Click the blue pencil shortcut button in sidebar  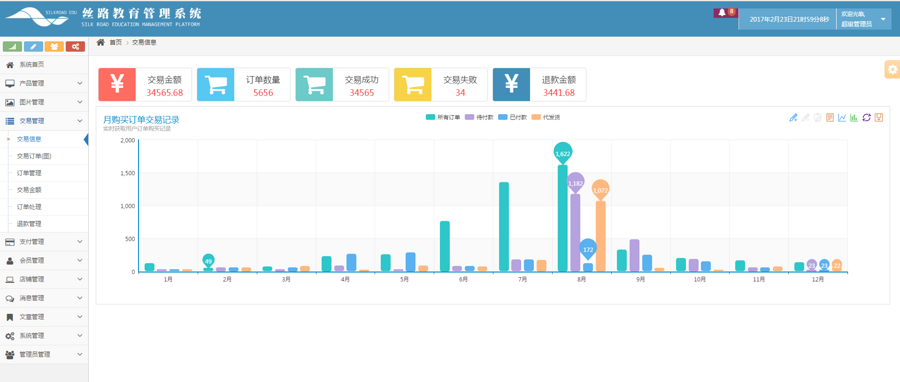[x=33, y=46]
